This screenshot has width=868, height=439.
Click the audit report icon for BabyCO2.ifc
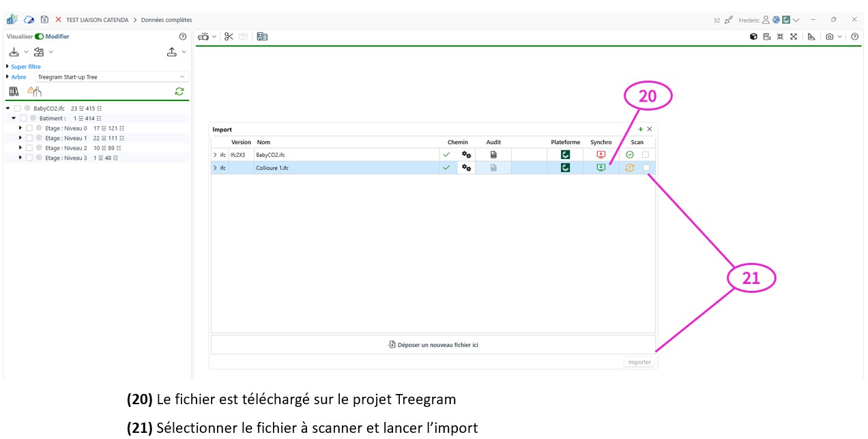pos(493,155)
